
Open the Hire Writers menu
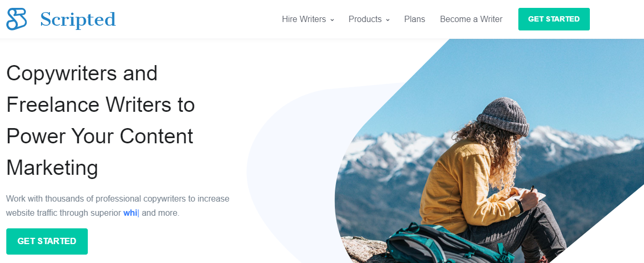click(x=304, y=19)
